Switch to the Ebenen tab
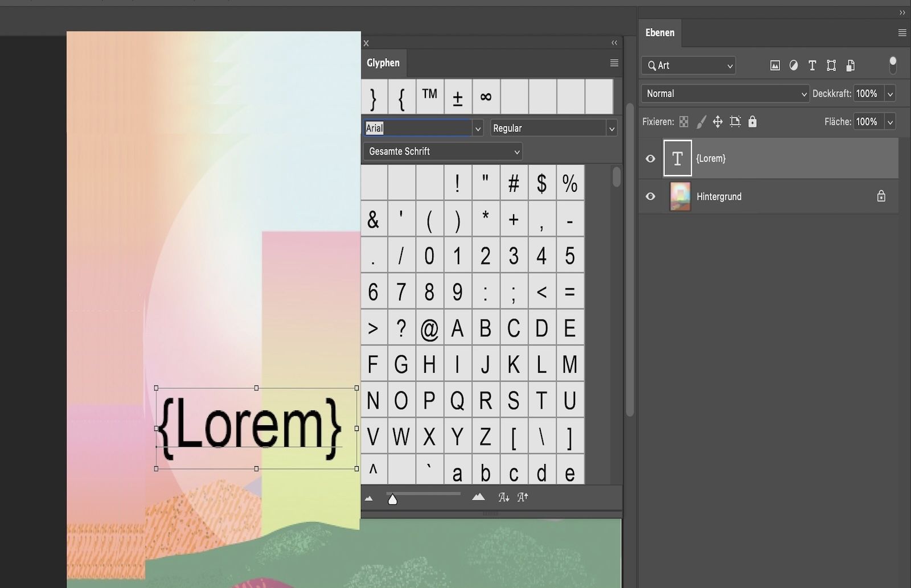Screen dimensions: 911x588 coord(659,32)
